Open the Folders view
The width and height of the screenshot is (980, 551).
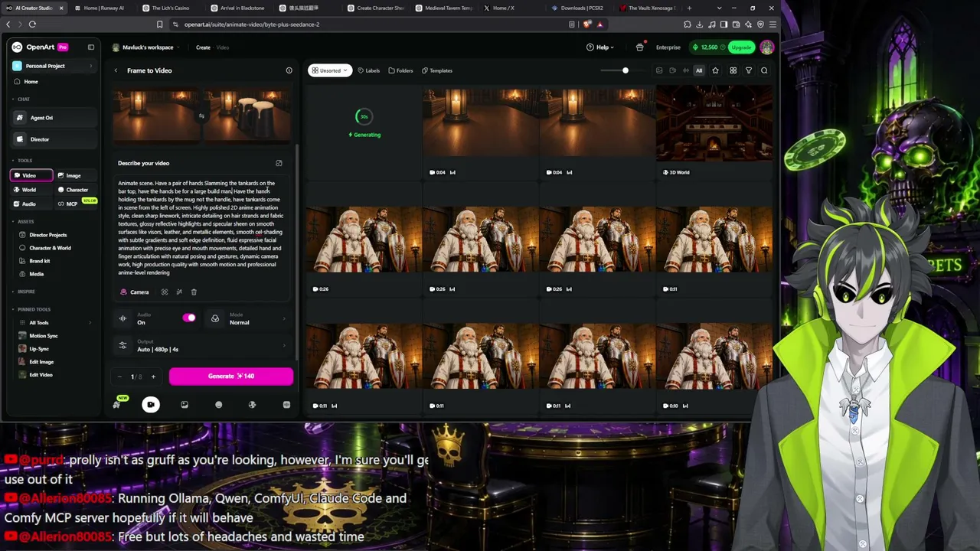pyautogui.click(x=400, y=70)
